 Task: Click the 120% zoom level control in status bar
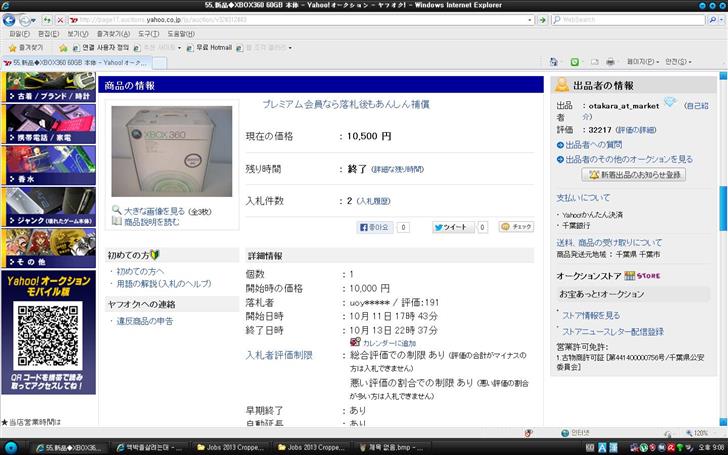point(698,433)
